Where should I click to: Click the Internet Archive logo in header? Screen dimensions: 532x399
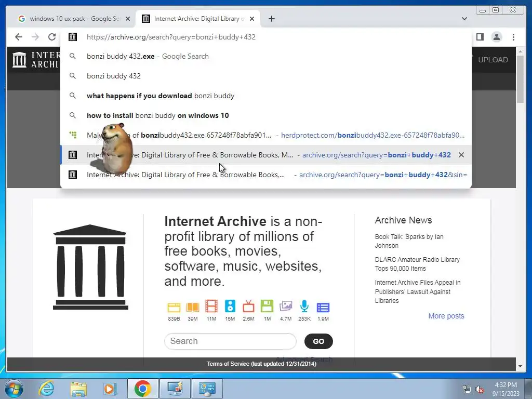tap(36, 60)
